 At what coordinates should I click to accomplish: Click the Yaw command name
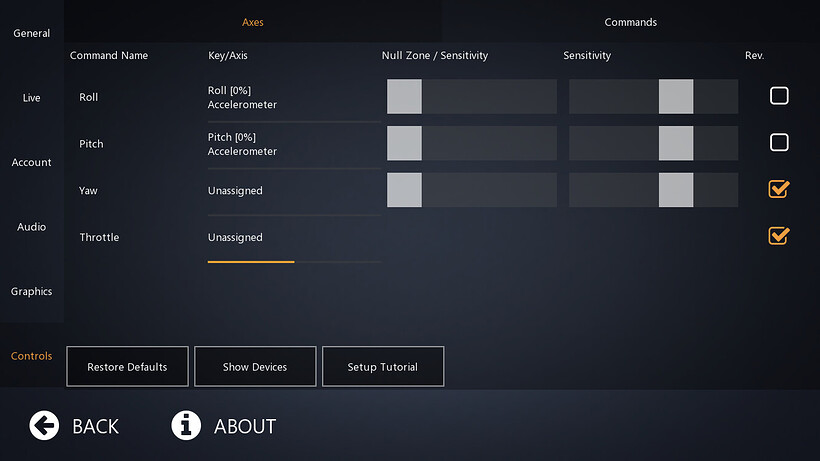(x=88, y=191)
